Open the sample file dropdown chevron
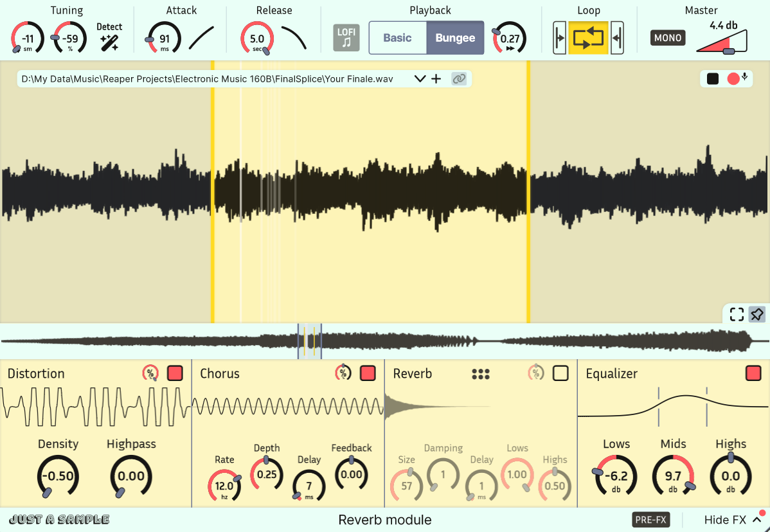The height and width of the screenshot is (532, 770). pyautogui.click(x=420, y=78)
